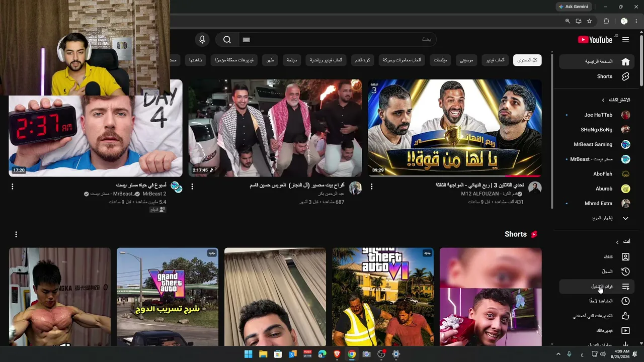
Task: Open Chrome extensions puzzle icon
Action: (x=606, y=21)
